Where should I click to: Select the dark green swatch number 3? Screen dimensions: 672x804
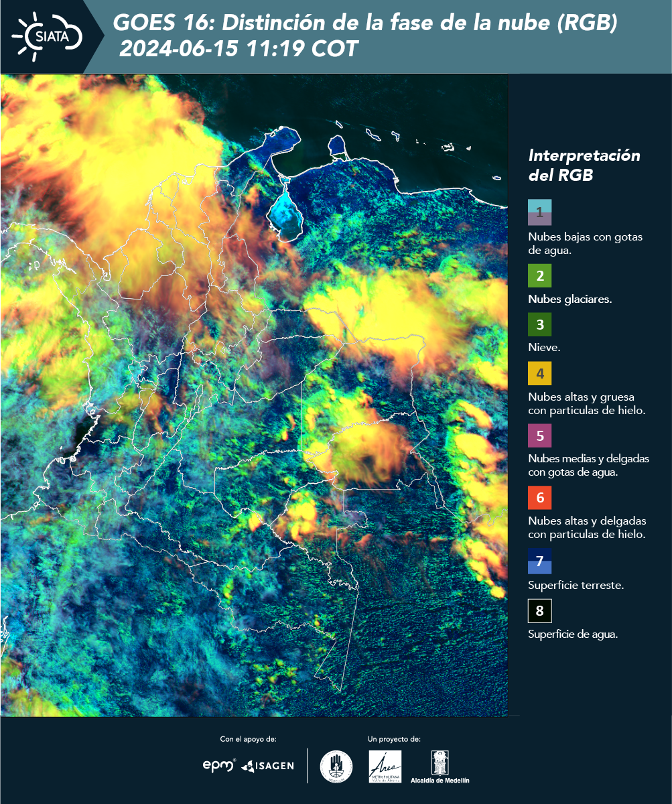(540, 325)
